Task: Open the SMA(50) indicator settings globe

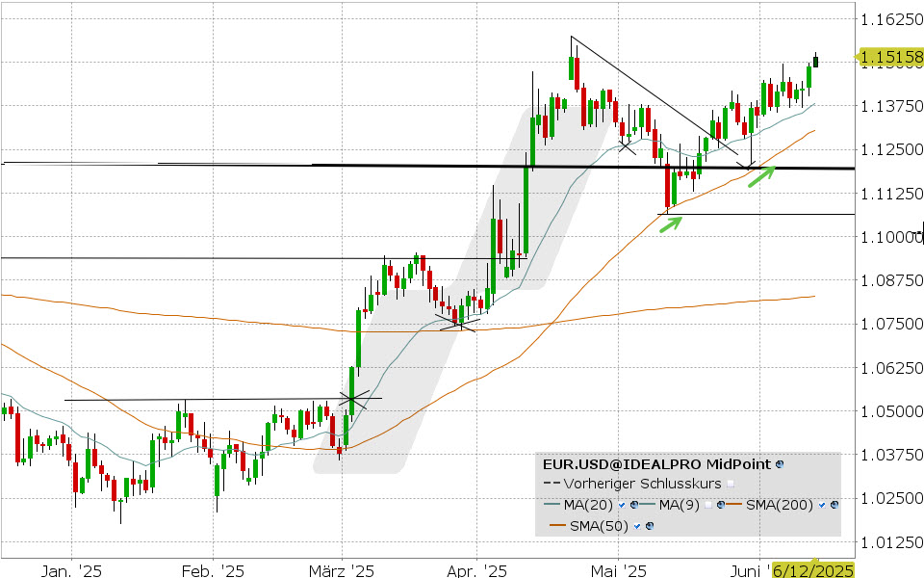Action: tap(650, 526)
